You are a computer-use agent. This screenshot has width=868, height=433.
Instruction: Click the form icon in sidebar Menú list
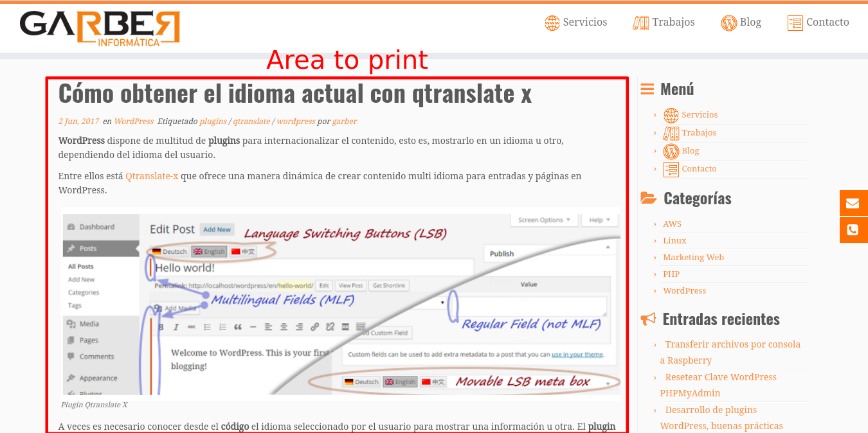click(671, 170)
